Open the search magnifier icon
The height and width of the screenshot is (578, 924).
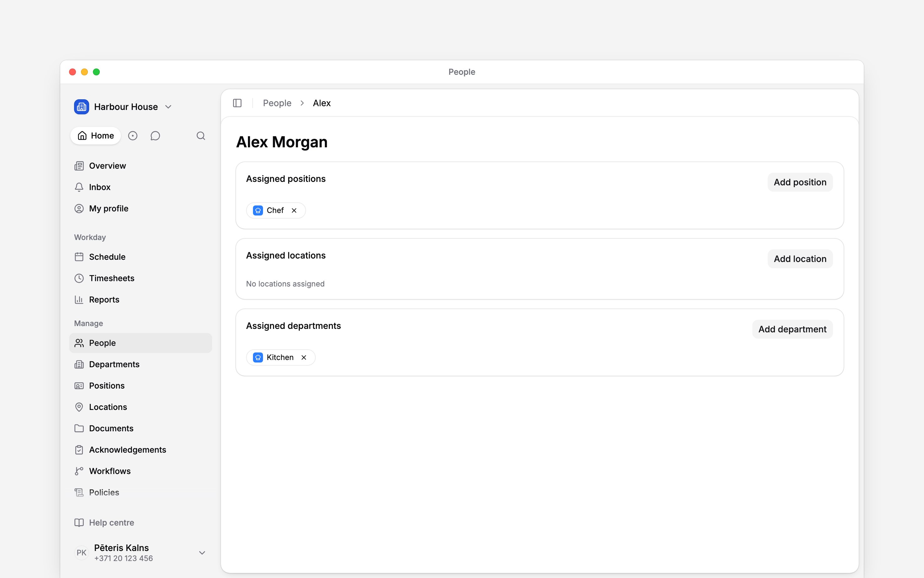(x=201, y=136)
